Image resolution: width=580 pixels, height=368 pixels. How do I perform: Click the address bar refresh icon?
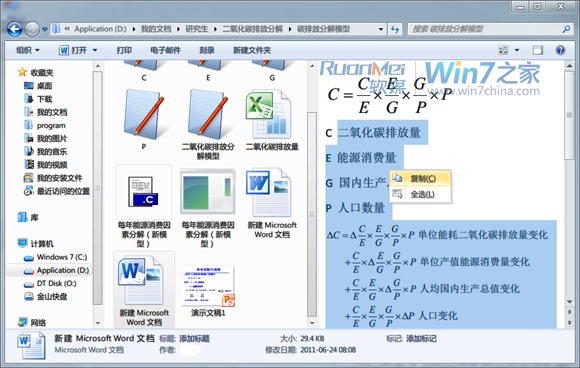(x=395, y=29)
